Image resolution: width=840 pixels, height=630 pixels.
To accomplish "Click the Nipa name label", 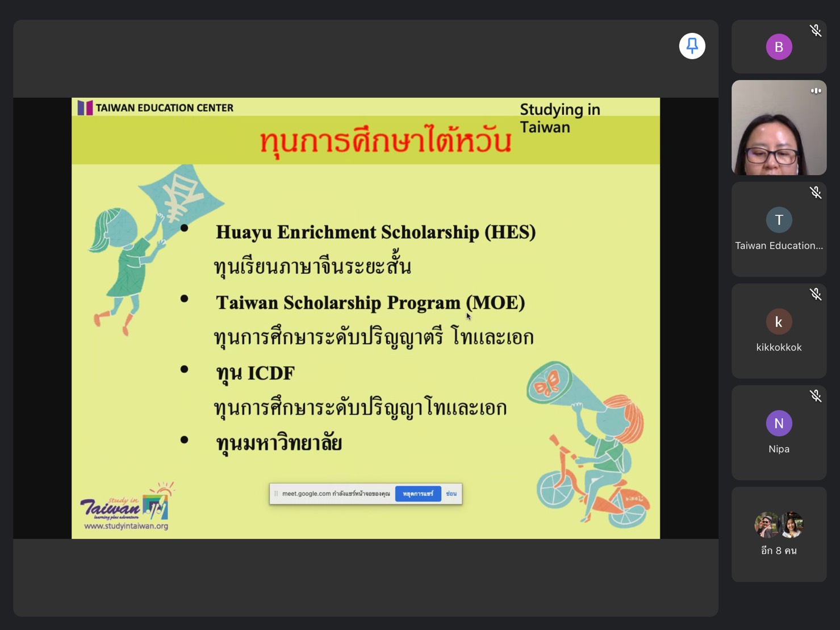I will (x=779, y=449).
